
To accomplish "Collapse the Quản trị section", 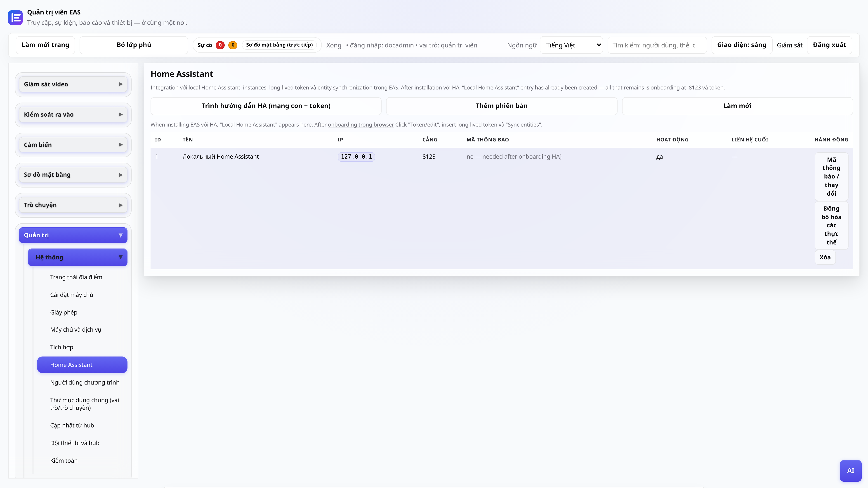I will pyautogui.click(x=73, y=235).
